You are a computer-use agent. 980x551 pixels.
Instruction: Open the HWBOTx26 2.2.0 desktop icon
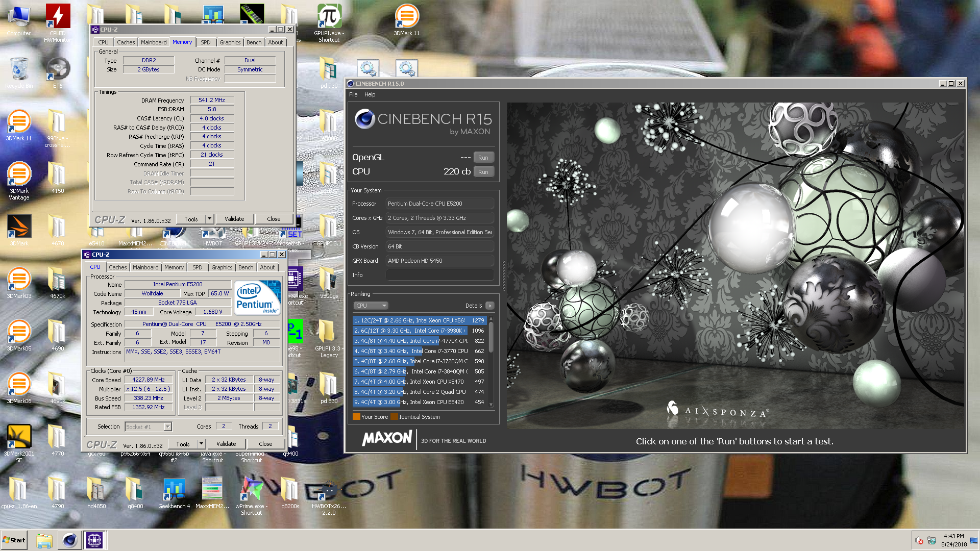329,496
